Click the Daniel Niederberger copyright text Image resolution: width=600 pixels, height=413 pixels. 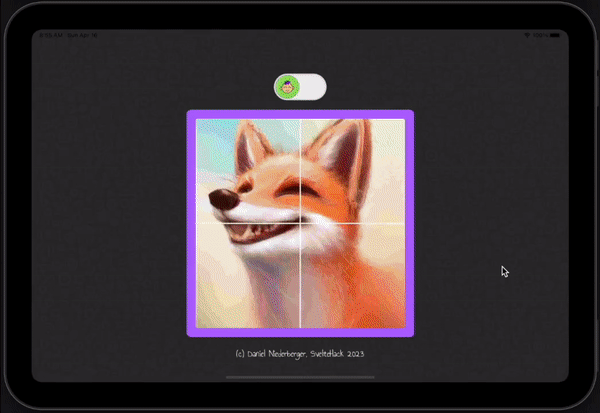pos(300,354)
